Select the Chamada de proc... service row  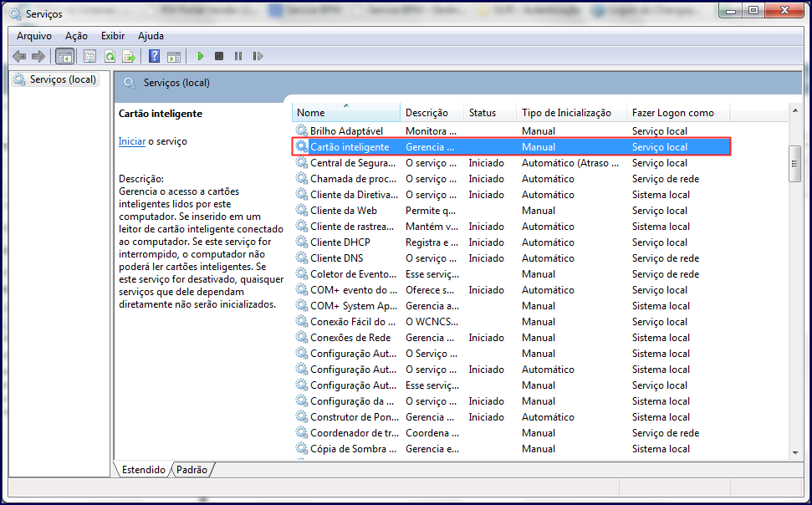point(512,179)
